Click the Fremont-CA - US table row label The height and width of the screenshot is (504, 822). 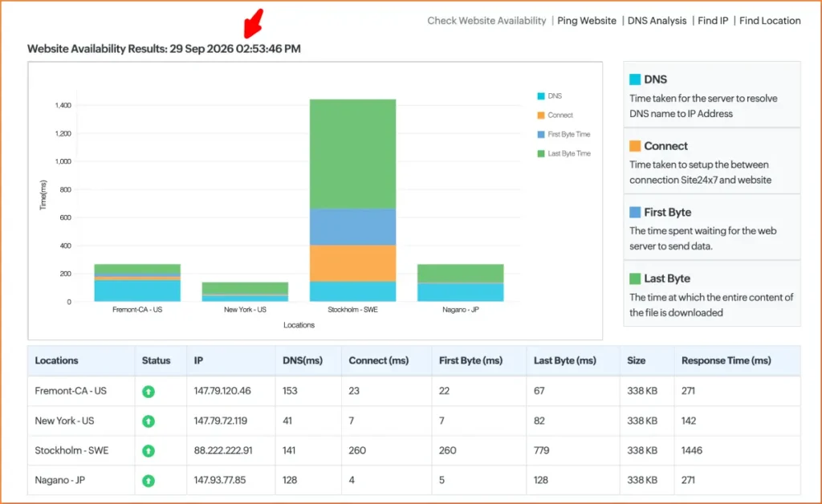pyautogui.click(x=71, y=391)
